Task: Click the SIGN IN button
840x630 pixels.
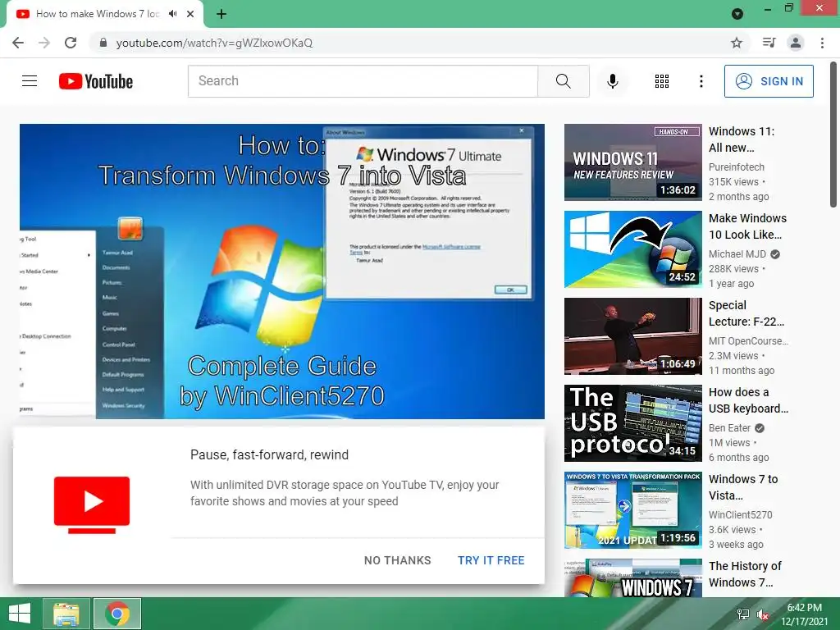Action: (768, 81)
